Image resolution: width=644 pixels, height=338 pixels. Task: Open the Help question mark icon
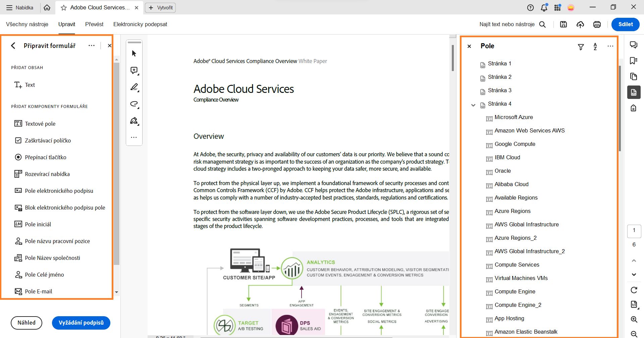pos(530,8)
